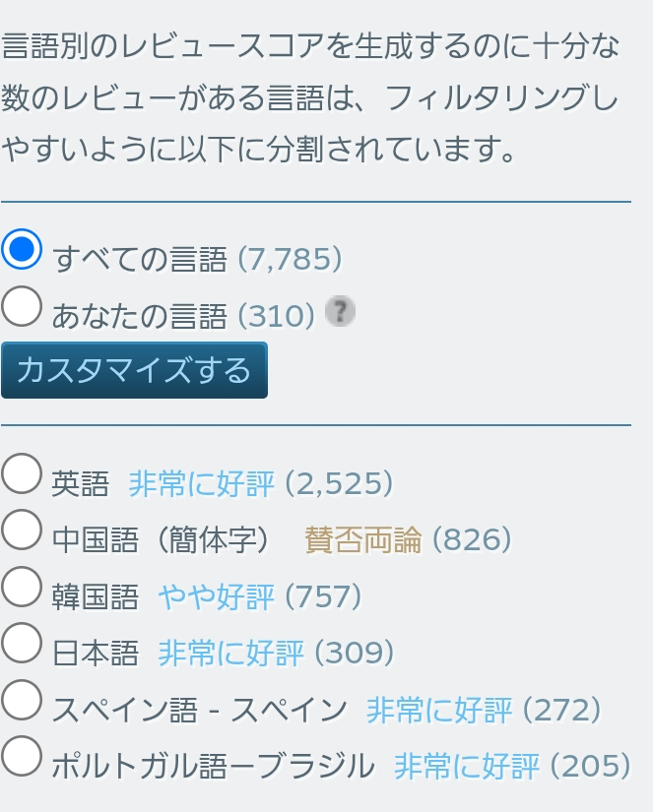This screenshot has width=653, height=812.
Task: Select the 英語 radio button
Action: [x=22, y=473]
